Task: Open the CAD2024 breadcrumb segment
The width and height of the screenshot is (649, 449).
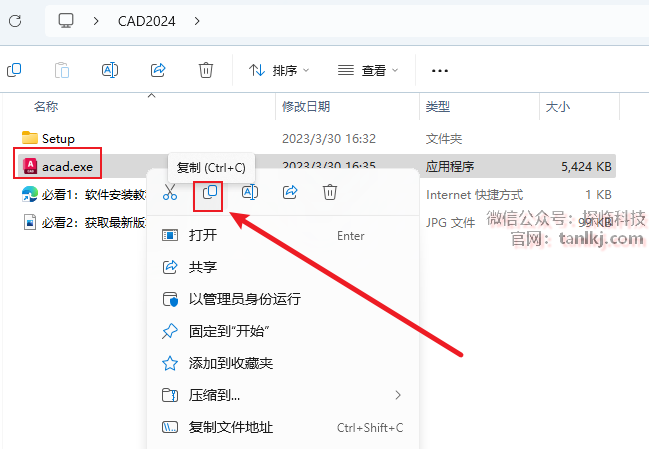Action: [147, 21]
